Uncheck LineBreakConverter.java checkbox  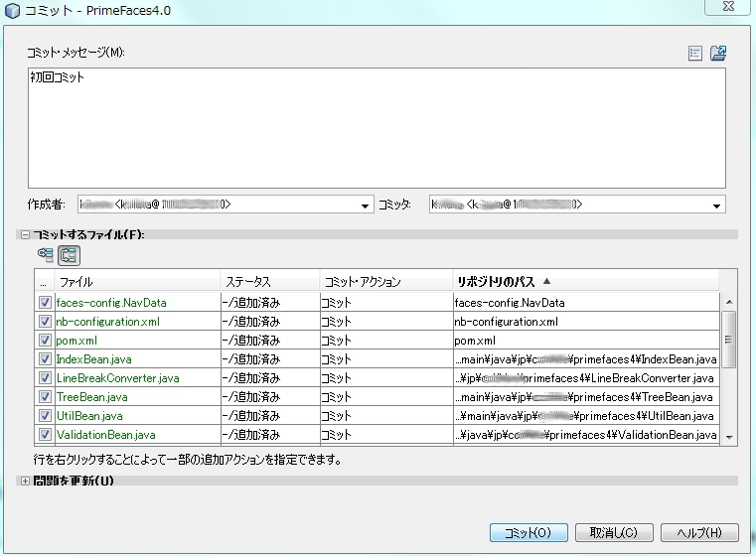tap(45, 377)
